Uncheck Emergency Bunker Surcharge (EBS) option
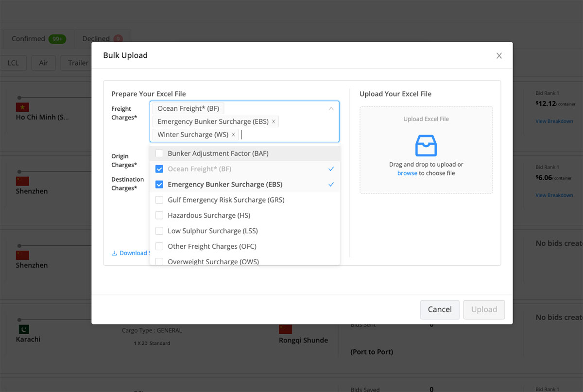 (x=159, y=185)
